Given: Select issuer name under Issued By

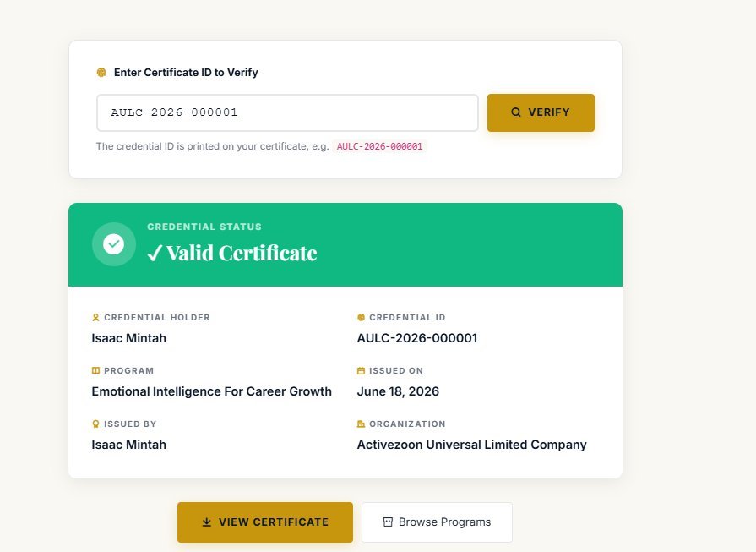Looking at the screenshot, I should coord(128,445).
